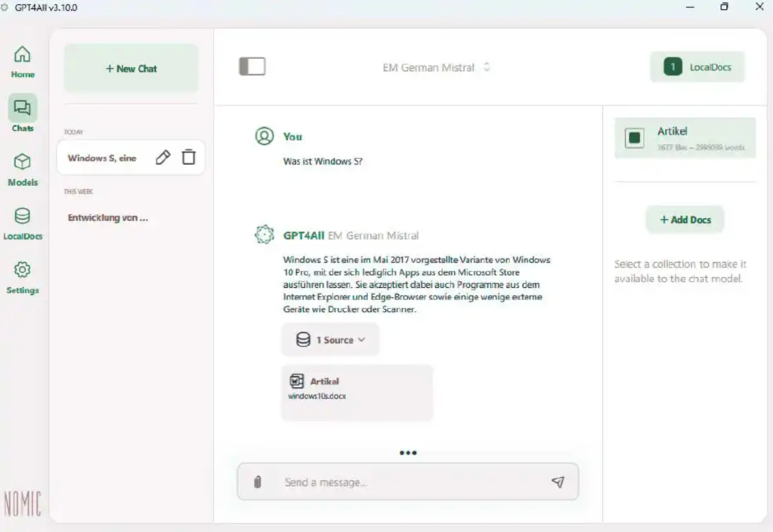The height and width of the screenshot is (532, 773).
Task: Uncheck the Artikel collection checkbox
Action: tap(634, 138)
